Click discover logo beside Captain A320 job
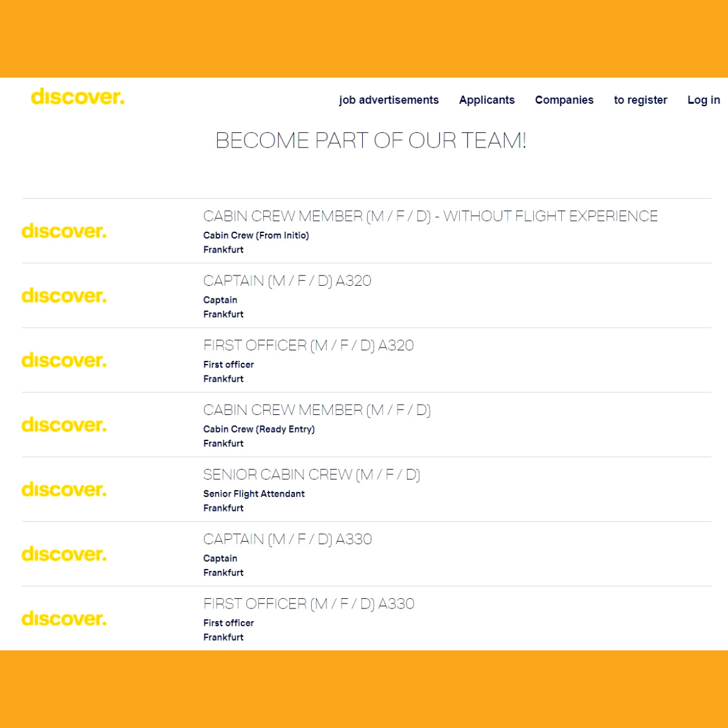The width and height of the screenshot is (728, 728). click(x=64, y=295)
